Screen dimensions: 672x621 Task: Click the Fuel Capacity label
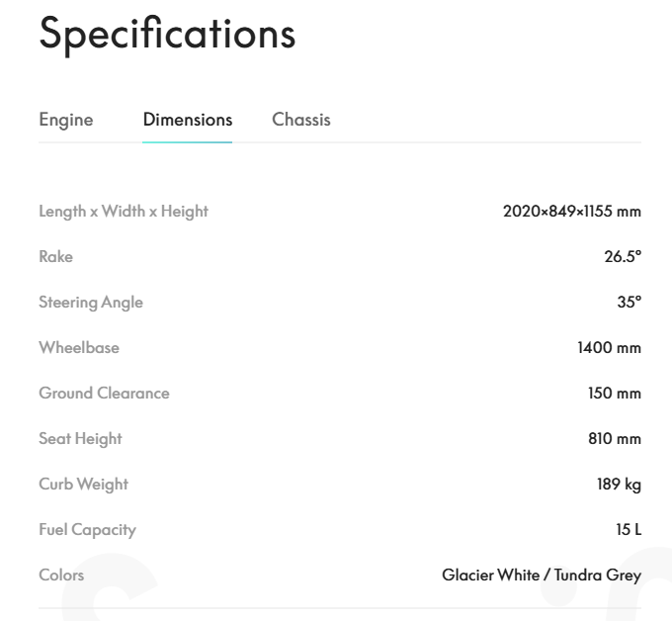pos(87,529)
